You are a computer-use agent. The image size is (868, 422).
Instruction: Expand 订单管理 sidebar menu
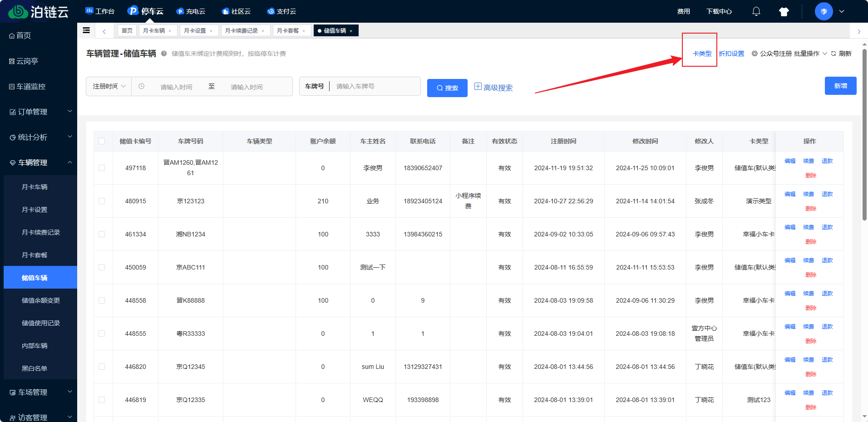tap(39, 112)
